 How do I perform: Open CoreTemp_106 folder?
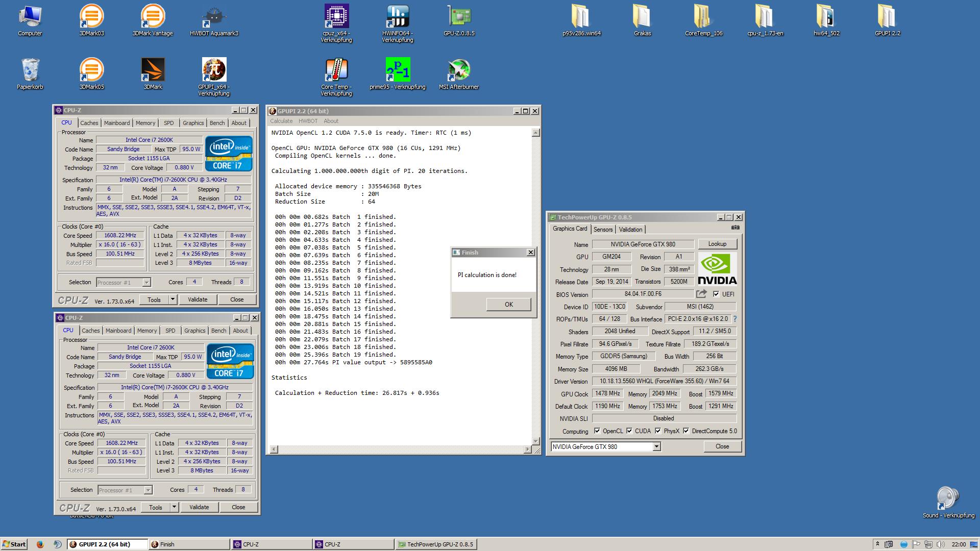click(x=704, y=20)
